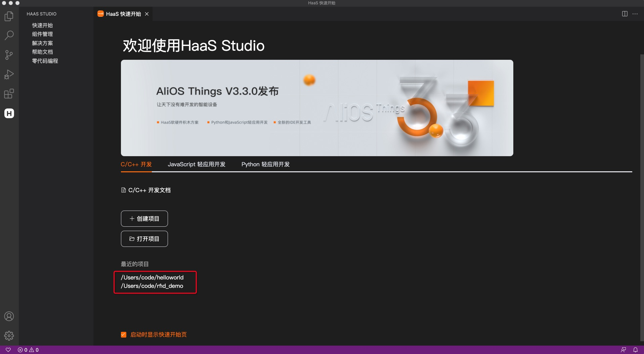Switch to C/C++ 开发 tab
The image size is (644, 354).
pos(136,164)
